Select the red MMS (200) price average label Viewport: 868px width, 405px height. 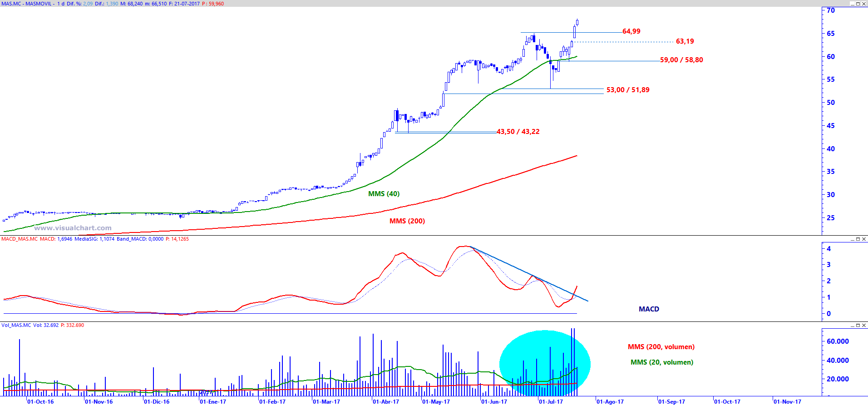pos(407,221)
